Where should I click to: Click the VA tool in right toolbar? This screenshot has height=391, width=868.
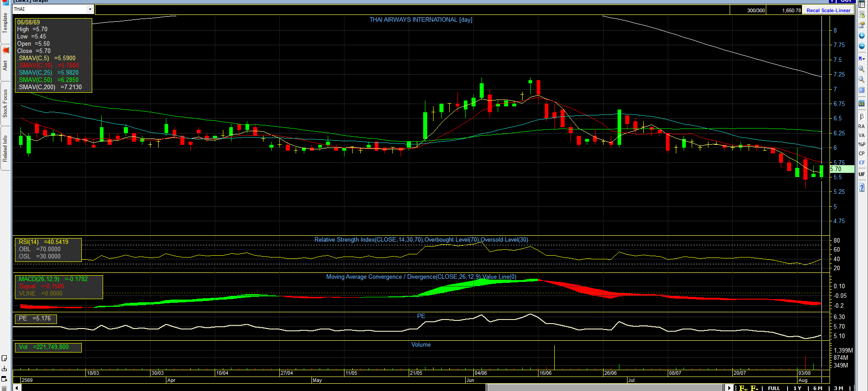[x=862, y=135]
